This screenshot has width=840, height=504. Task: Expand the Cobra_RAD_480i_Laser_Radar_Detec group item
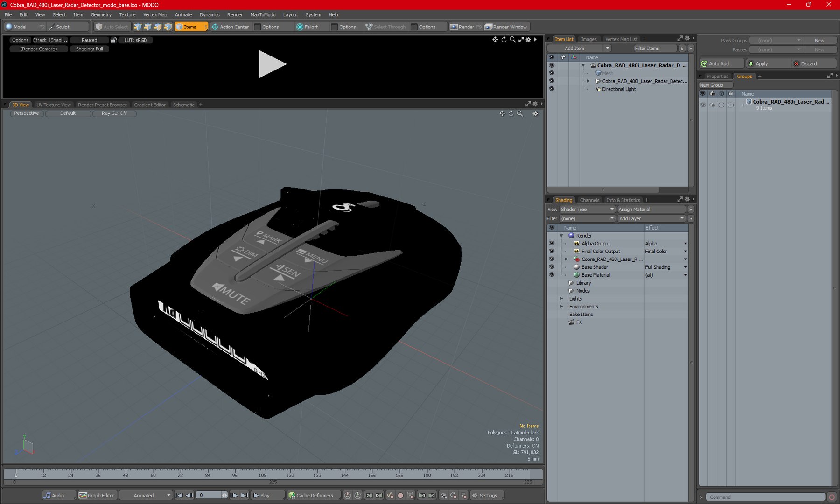[x=588, y=81]
